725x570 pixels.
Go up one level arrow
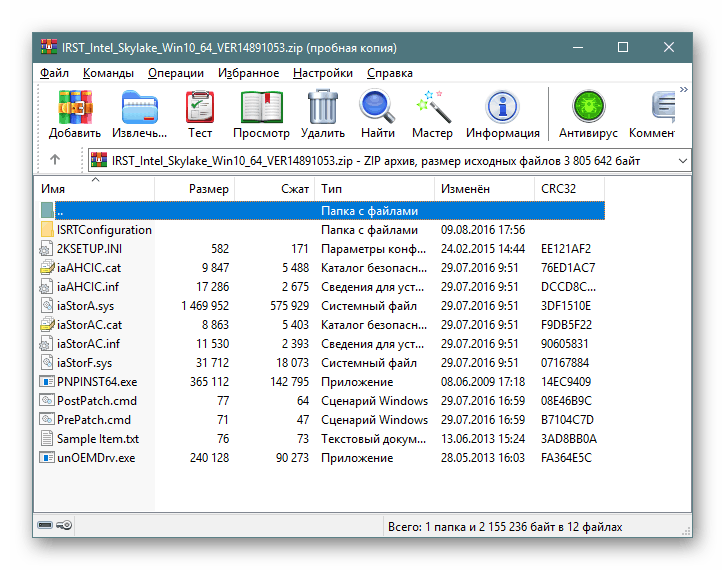pyautogui.click(x=55, y=159)
